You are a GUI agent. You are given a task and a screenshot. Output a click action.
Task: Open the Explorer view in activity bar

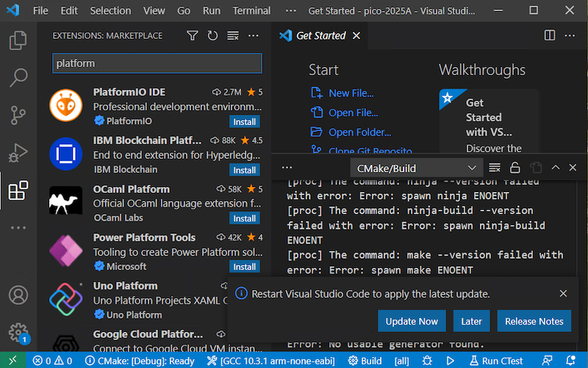pos(18,40)
